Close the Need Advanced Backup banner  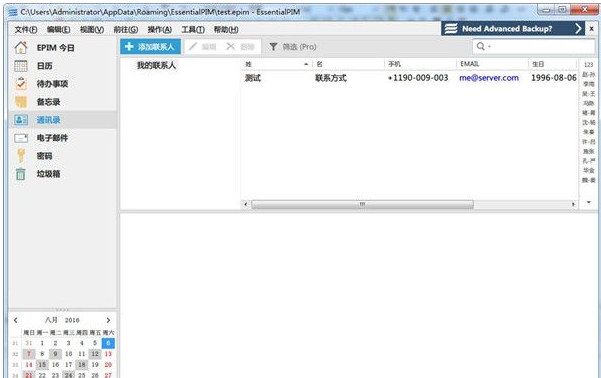coord(591,29)
